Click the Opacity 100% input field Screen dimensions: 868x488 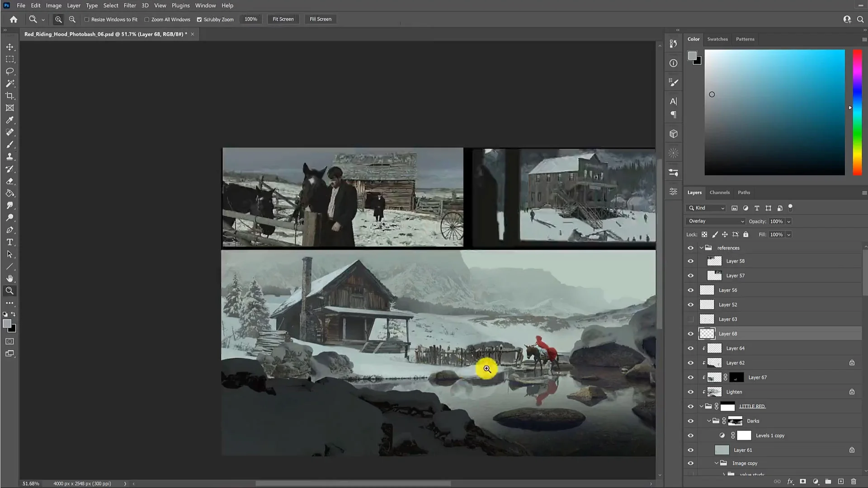tap(776, 222)
